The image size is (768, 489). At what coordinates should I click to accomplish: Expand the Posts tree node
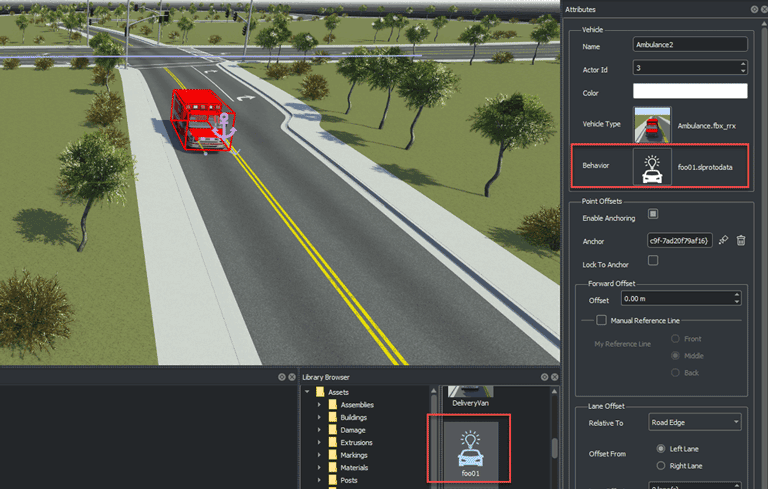(x=319, y=480)
